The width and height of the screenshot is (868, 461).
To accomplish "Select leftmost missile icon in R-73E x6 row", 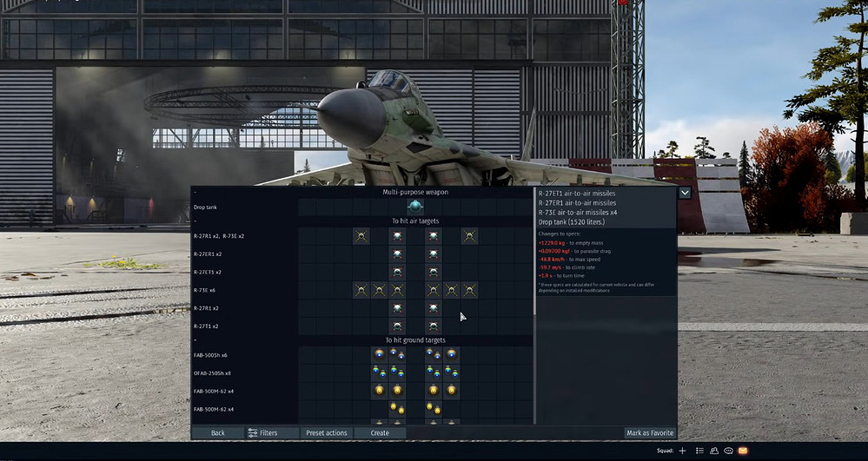I will [361, 290].
